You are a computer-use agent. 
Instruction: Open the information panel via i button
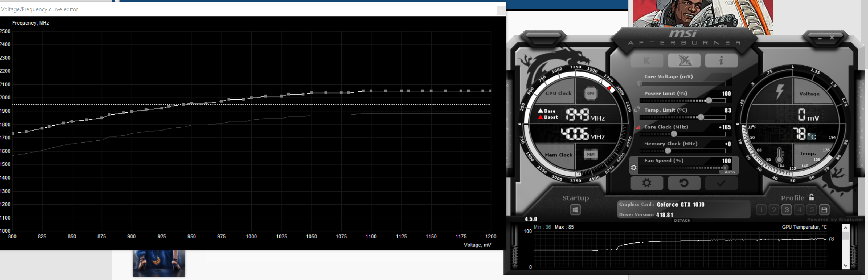click(721, 61)
